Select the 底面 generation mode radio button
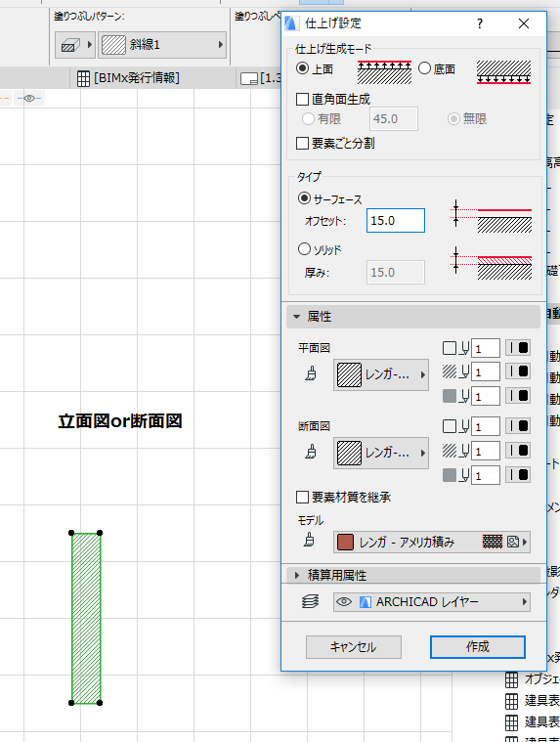This screenshot has height=742, width=560. click(x=425, y=68)
